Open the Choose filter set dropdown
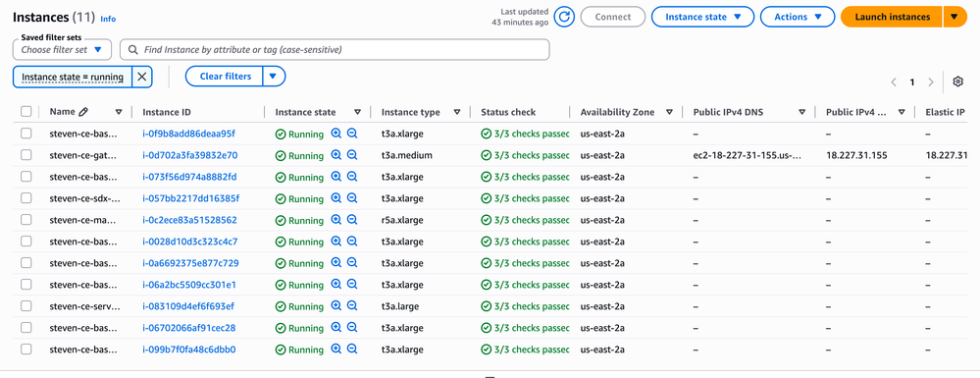The width and height of the screenshot is (980, 378). click(x=62, y=49)
